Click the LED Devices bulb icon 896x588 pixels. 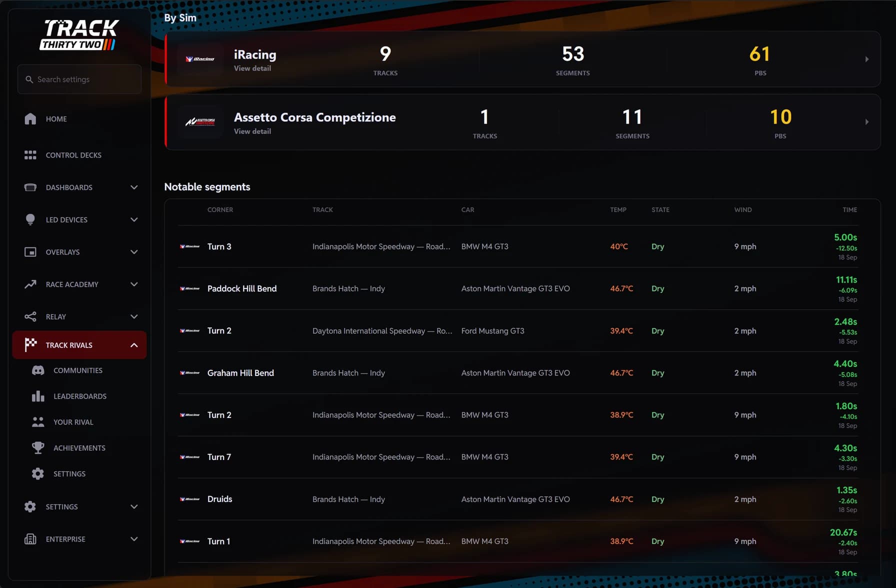coord(30,219)
